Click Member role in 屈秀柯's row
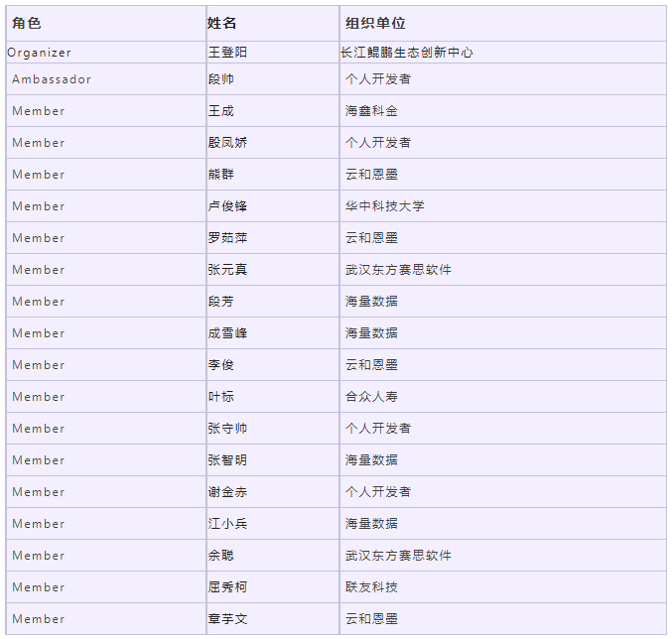Viewport: 672px width, 639px height. (x=39, y=586)
